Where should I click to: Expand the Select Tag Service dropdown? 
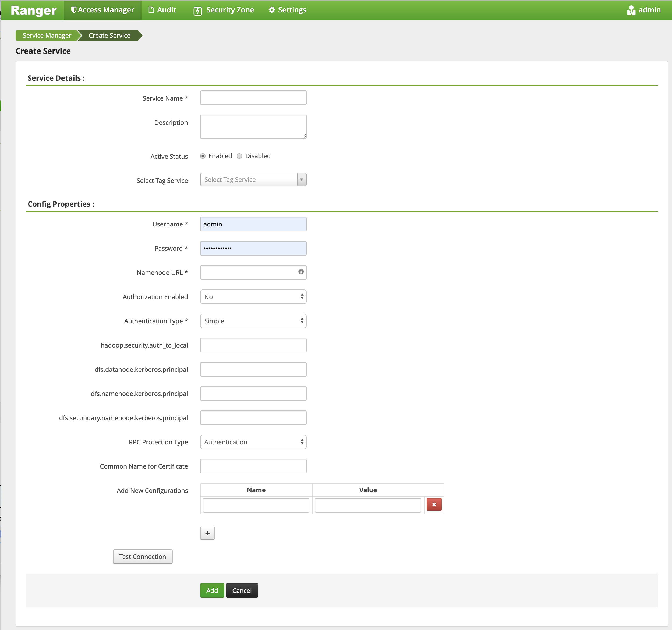301,180
